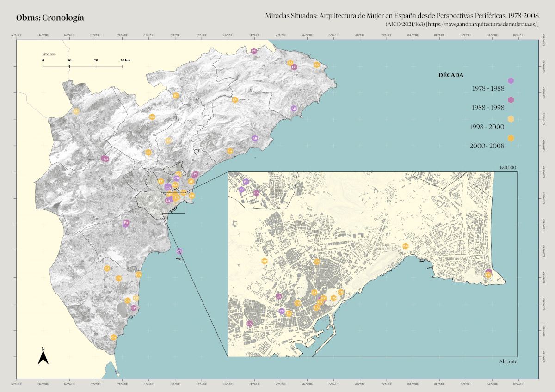The image size is (555, 392).
Task: Click the orange EV marker in the northern interior
Action: (x=235, y=99)
